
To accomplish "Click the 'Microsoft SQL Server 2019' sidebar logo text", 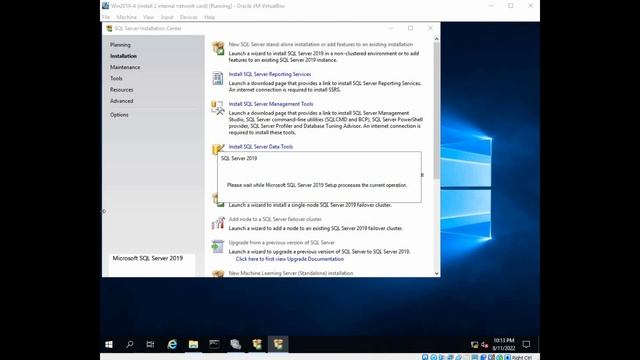I will click(148, 258).
